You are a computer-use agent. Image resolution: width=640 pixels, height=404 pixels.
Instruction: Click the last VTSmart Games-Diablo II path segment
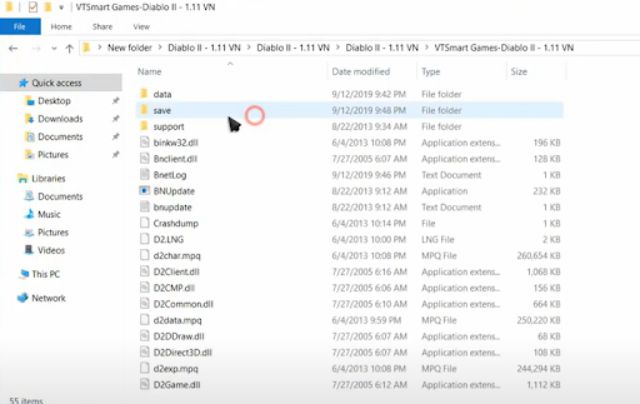coord(504,48)
